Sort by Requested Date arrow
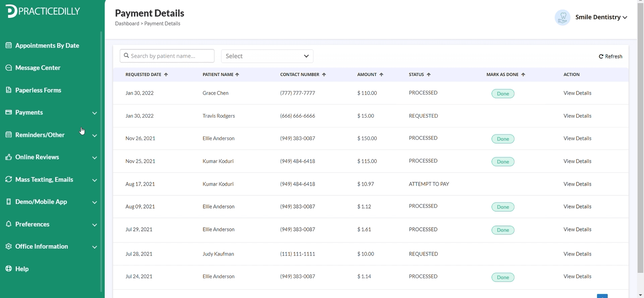Screen dimensions: 644x298 (166, 74)
